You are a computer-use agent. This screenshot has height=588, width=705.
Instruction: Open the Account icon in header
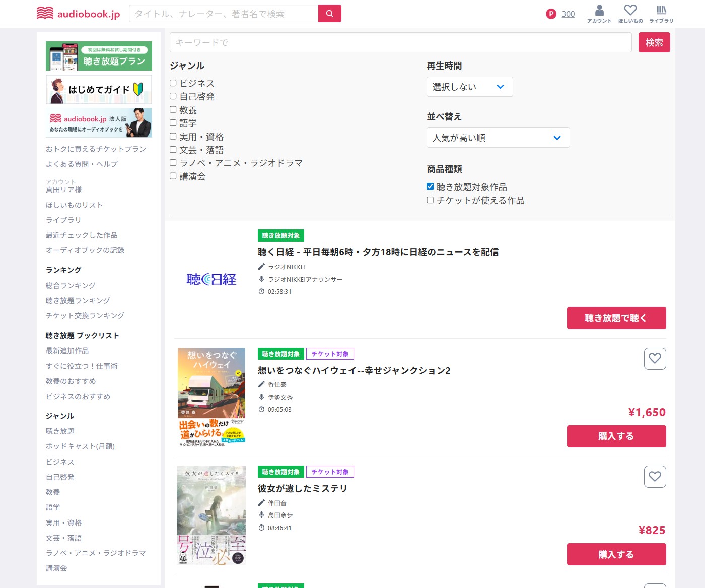pyautogui.click(x=599, y=14)
